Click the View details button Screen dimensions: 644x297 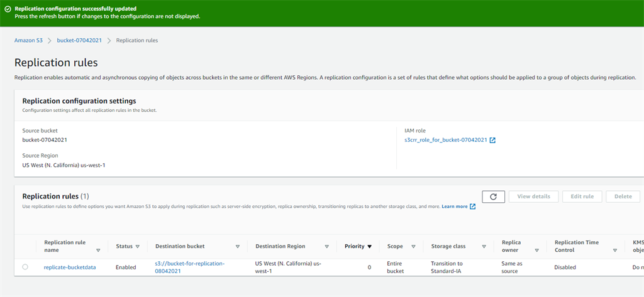tap(533, 197)
